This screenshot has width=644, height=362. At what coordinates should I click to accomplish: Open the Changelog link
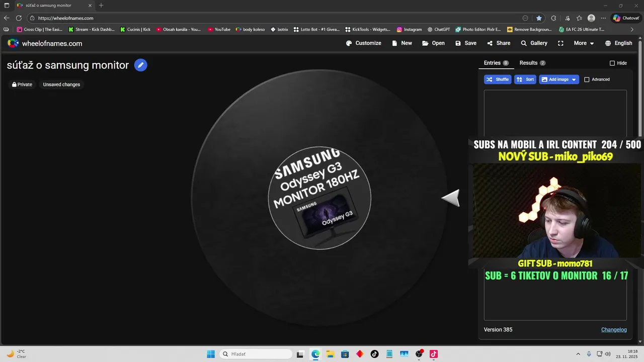(614, 330)
